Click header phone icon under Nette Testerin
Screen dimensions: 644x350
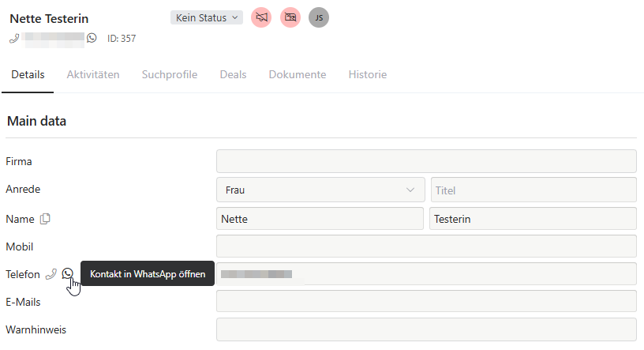14,38
